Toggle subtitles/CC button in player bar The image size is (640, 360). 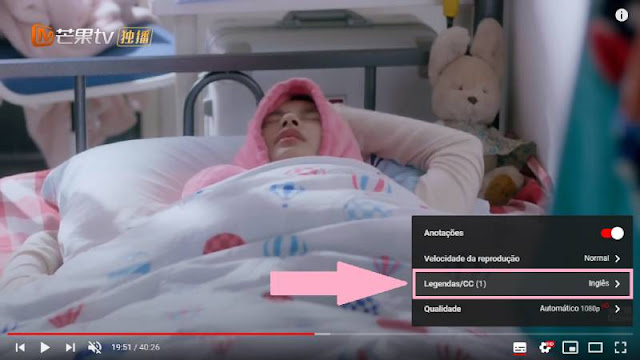click(x=520, y=348)
